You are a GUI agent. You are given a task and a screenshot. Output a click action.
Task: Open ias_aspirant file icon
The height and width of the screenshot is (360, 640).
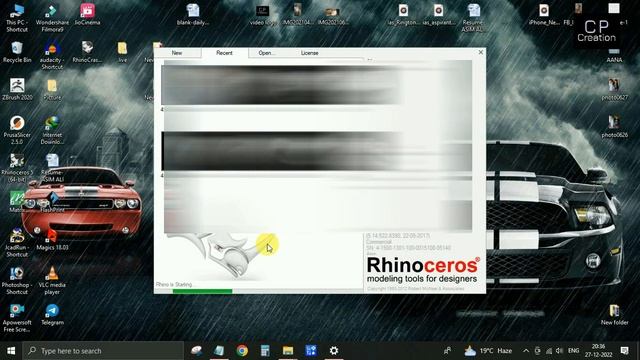pyautogui.click(x=438, y=15)
